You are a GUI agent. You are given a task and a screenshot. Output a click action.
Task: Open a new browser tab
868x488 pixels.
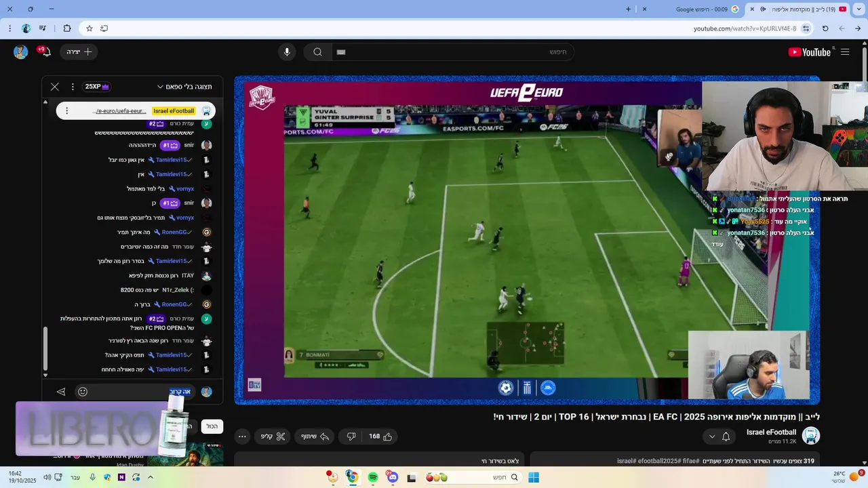[x=628, y=9]
